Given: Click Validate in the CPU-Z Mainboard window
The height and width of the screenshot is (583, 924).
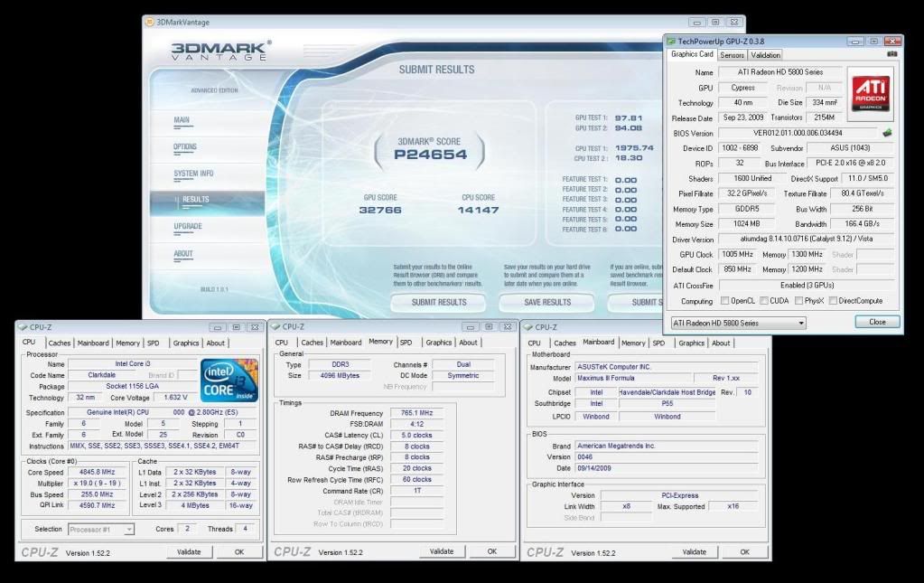Looking at the screenshot, I should [x=695, y=551].
